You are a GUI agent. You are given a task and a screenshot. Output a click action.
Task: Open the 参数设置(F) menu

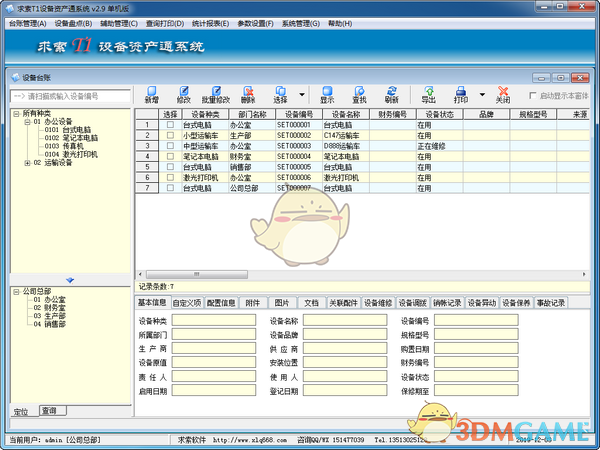click(255, 24)
